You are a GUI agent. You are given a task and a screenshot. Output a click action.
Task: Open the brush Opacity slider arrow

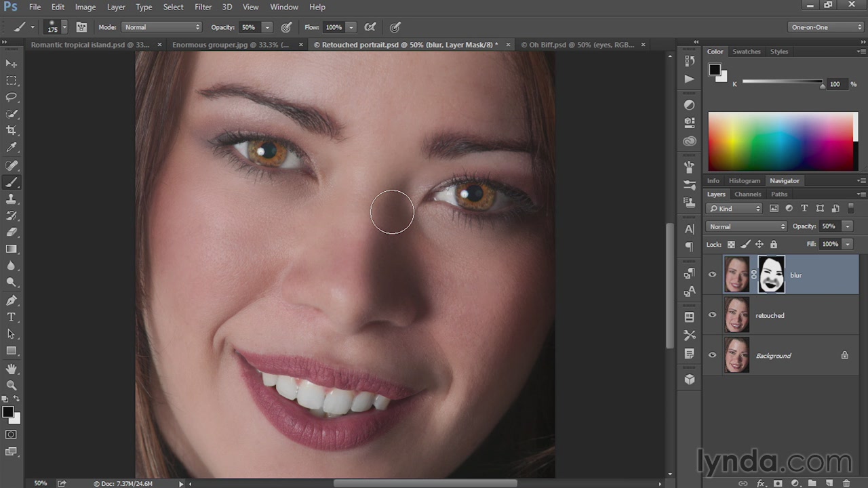click(267, 27)
